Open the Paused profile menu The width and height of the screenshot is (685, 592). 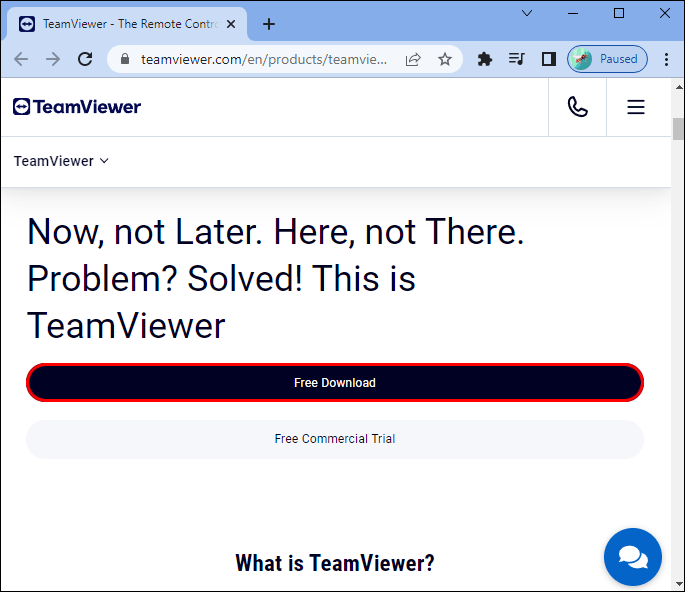point(607,59)
